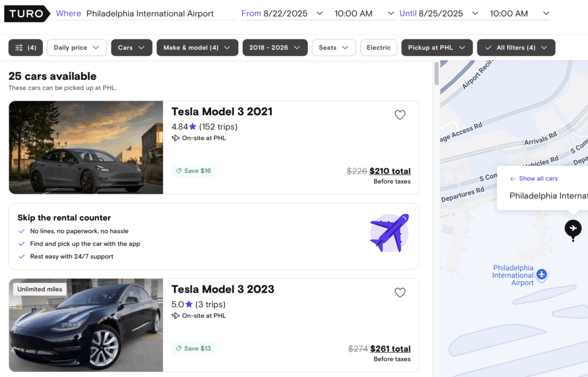Click the results list vertical scrollbar
Screen dimensions: 588x377
pos(436,74)
